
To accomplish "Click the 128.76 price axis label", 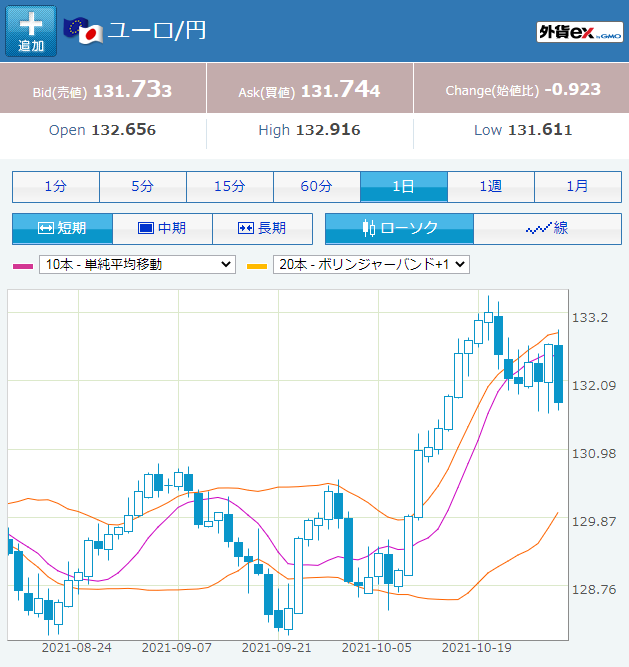I will pyautogui.click(x=594, y=590).
